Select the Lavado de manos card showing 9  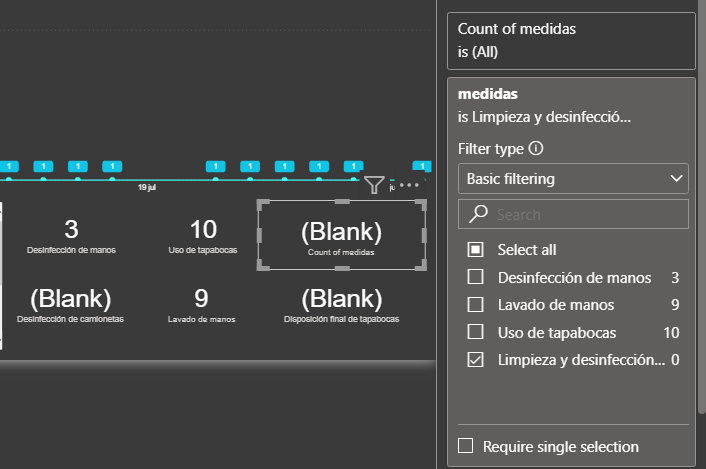(201, 305)
